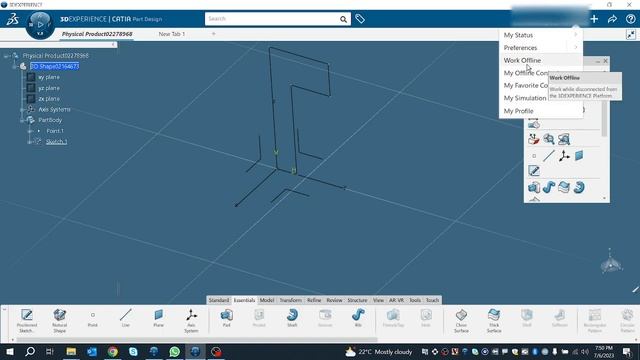
Task: Click the magnifier icon in the search box
Action: tap(343, 19)
